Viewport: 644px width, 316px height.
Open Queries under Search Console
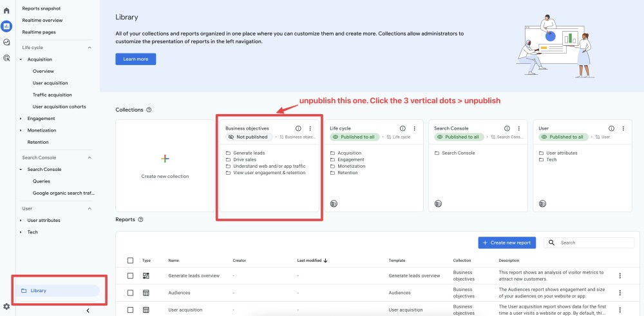pos(41,181)
